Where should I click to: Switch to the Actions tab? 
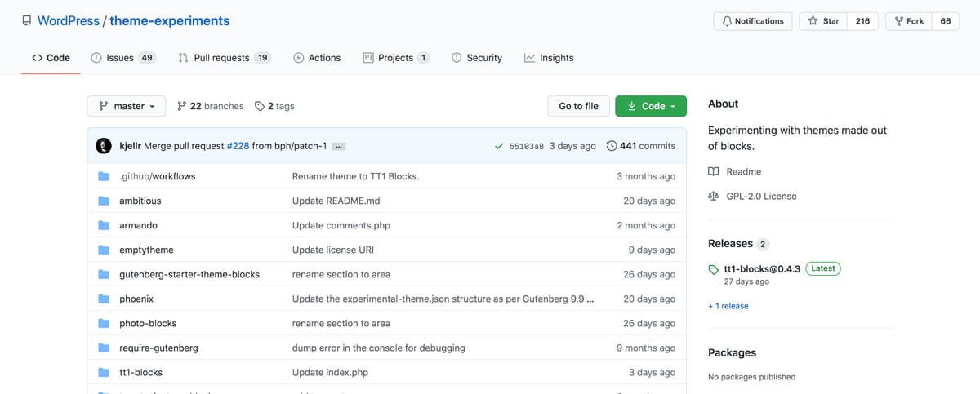[317, 58]
